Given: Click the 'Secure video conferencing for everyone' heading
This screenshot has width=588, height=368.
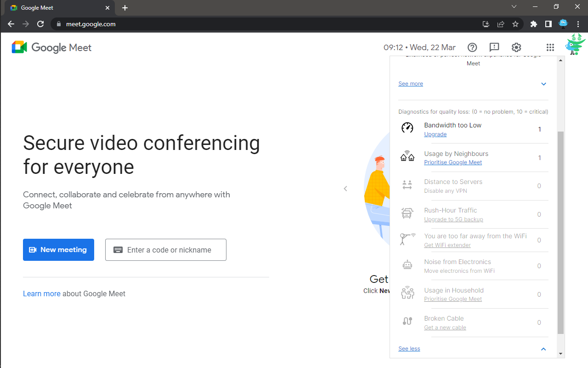Looking at the screenshot, I should point(141,155).
